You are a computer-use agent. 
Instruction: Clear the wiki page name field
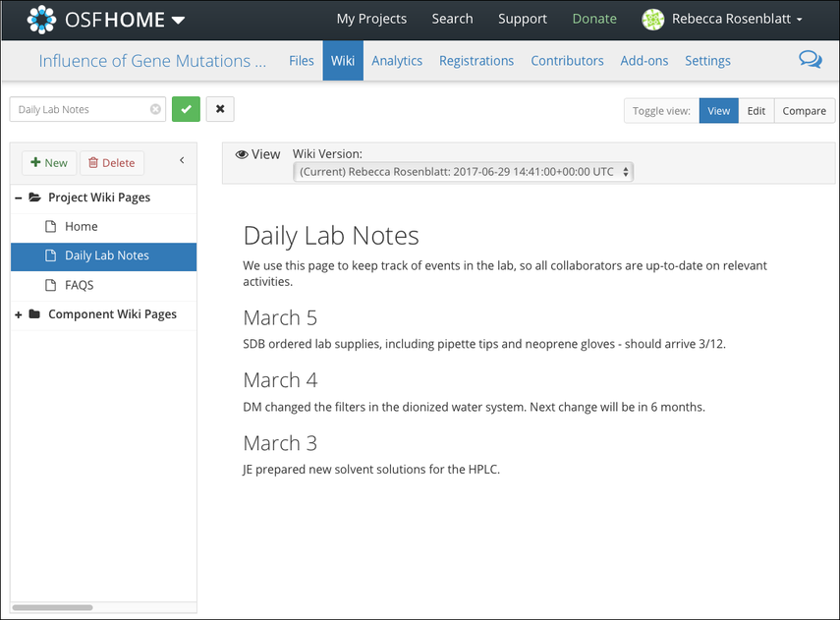155,109
